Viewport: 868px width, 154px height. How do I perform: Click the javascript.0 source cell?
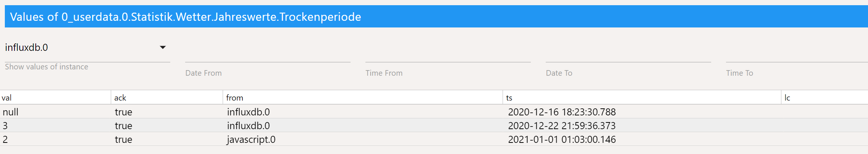(251, 140)
